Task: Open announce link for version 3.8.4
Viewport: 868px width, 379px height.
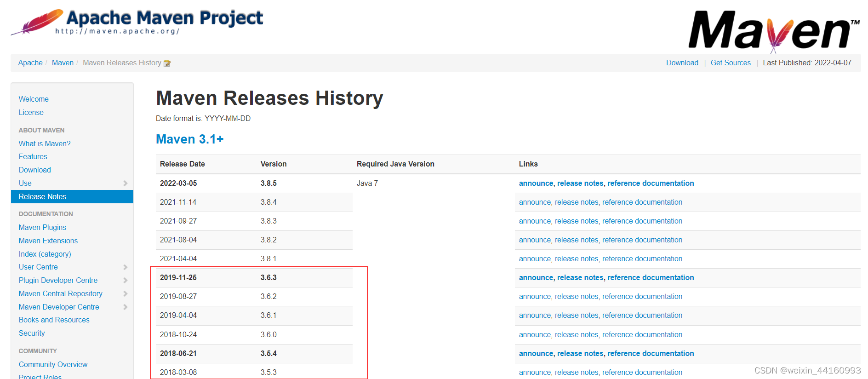Action: coord(535,202)
